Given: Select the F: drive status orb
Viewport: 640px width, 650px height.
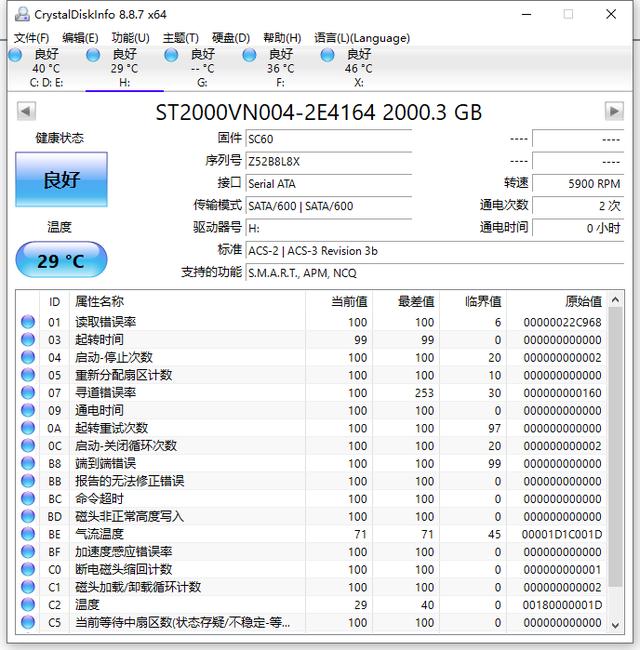Looking at the screenshot, I should 249,55.
